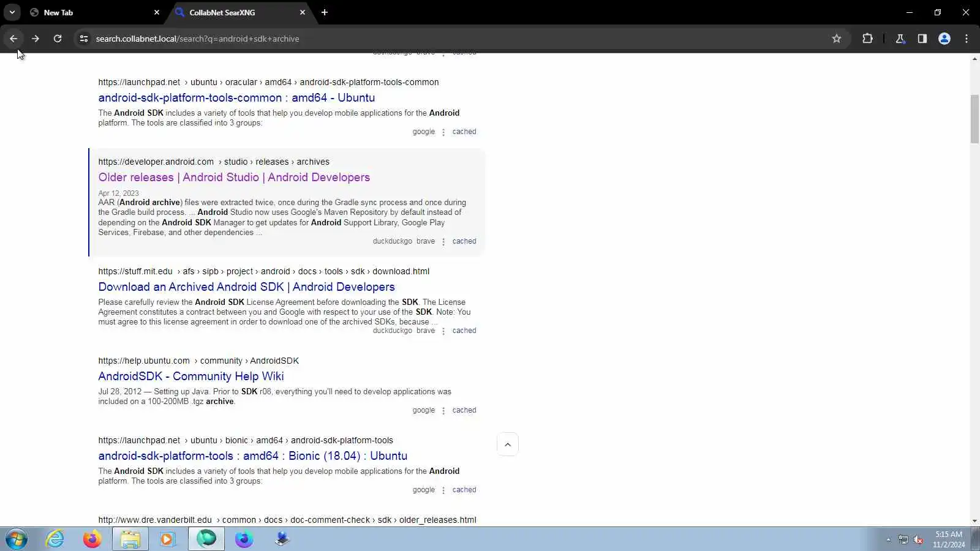Image resolution: width=980 pixels, height=551 pixels.
Task: Open the Extensions puzzle-piece menu
Action: [867, 39]
